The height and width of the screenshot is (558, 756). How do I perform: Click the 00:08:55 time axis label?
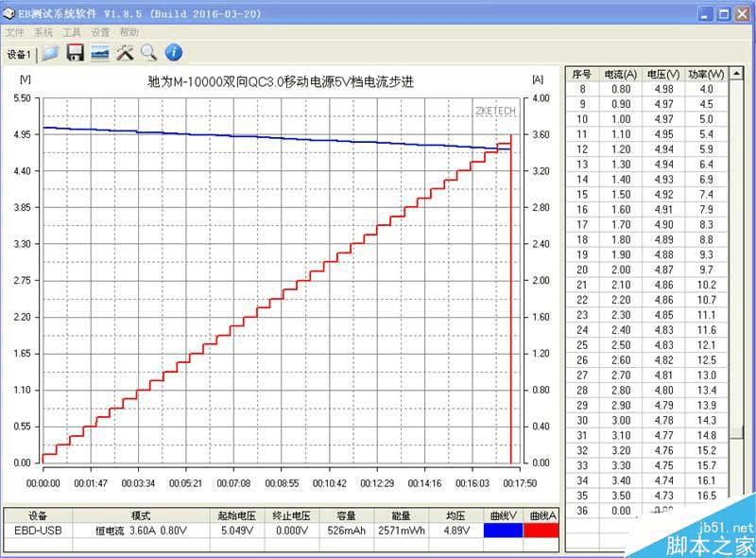click(282, 483)
